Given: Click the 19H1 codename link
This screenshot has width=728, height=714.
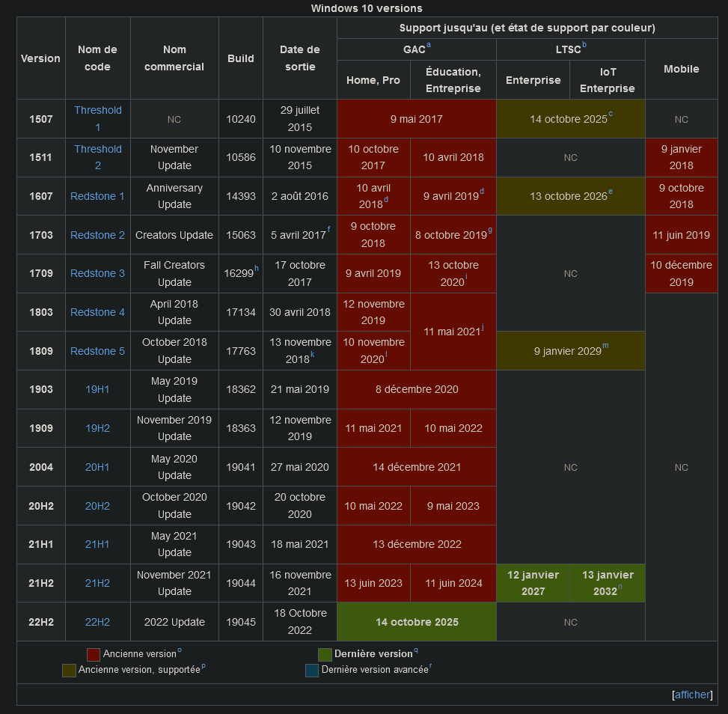Looking at the screenshot, I should pyautogui.click(x=97, y=389).
